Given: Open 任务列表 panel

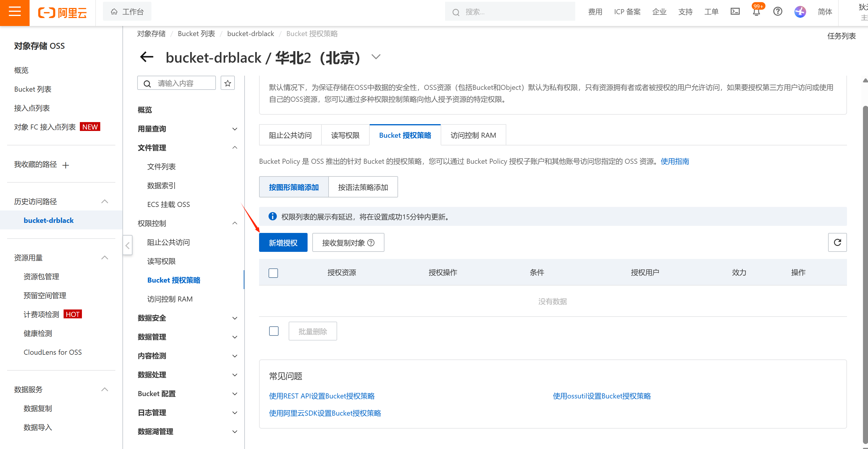Looking at the screenshot, I should [841, 36].
